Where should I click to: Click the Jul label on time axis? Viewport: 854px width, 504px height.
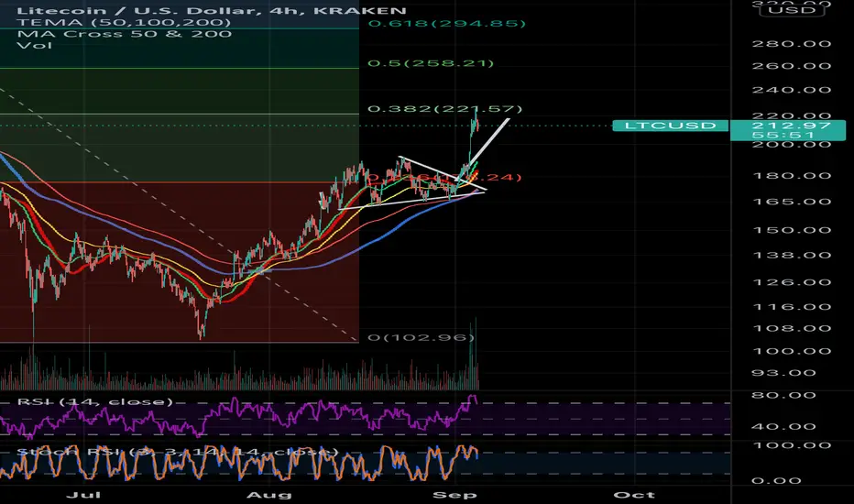(82, 495)
